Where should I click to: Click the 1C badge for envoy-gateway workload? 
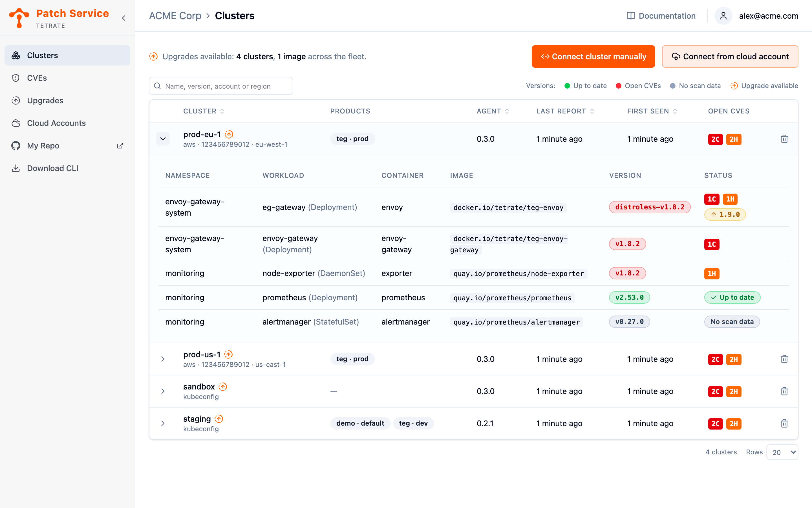pos(712,244)
